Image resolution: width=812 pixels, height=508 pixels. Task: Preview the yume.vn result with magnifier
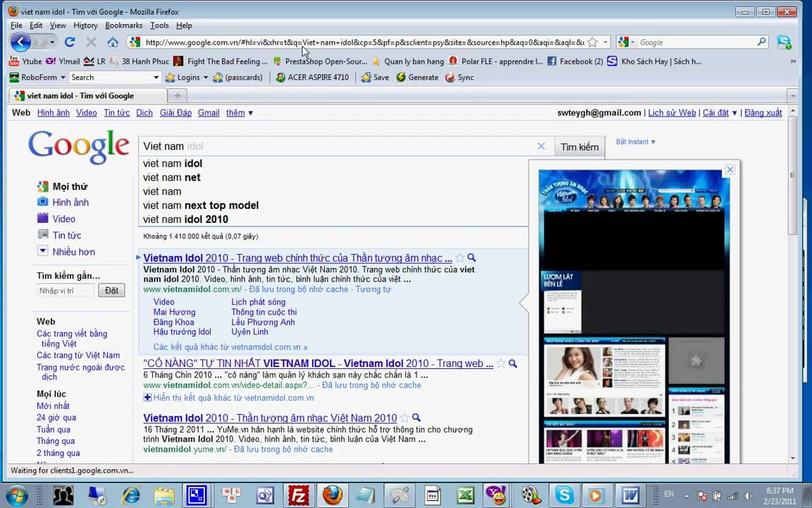[417, 417]
